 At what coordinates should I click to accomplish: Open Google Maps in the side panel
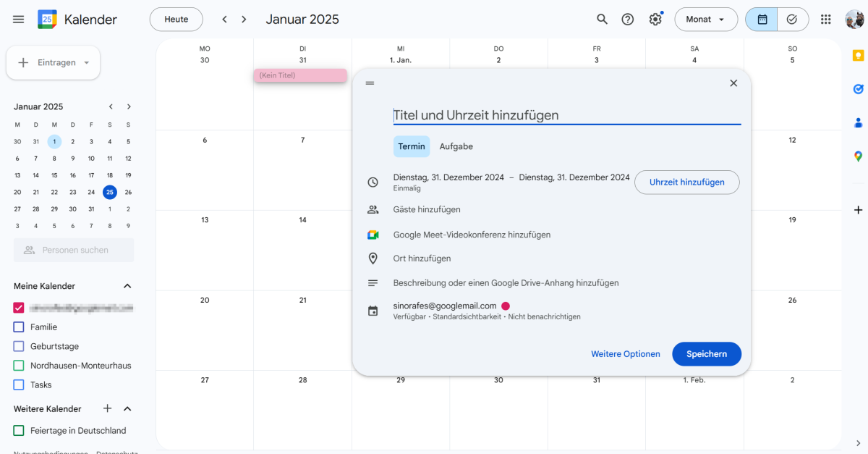(857, 156)
